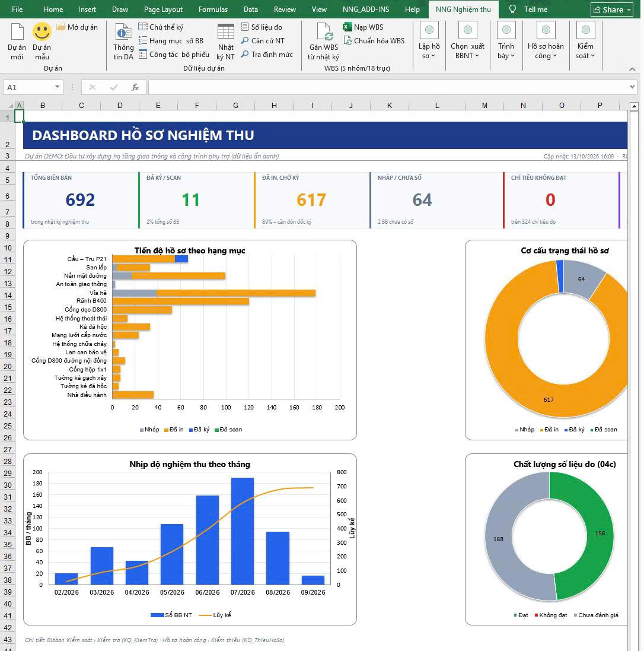
Task: Click Tra định mức command
Action: pyautogui.click(x=267, y=55)
